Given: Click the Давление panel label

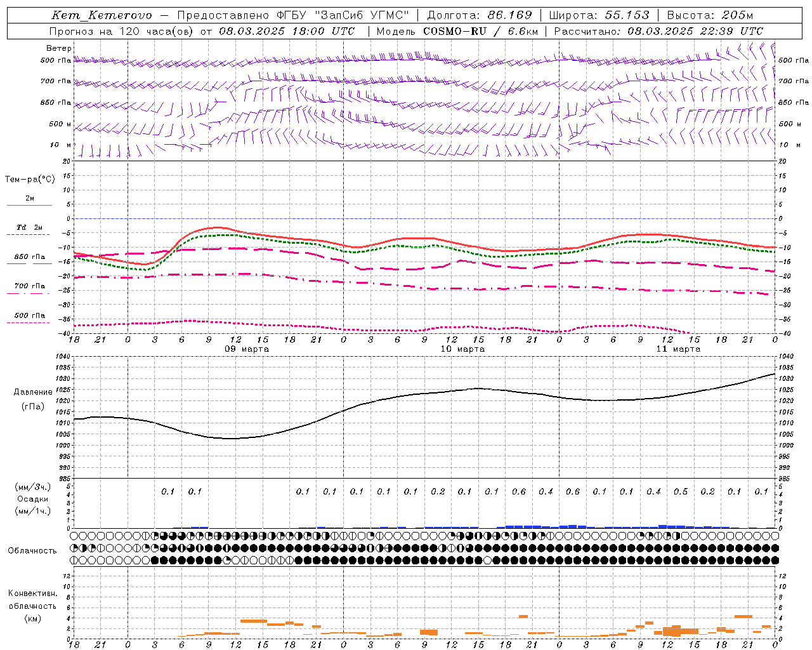Looking at the screenshot, I should 33,392.
